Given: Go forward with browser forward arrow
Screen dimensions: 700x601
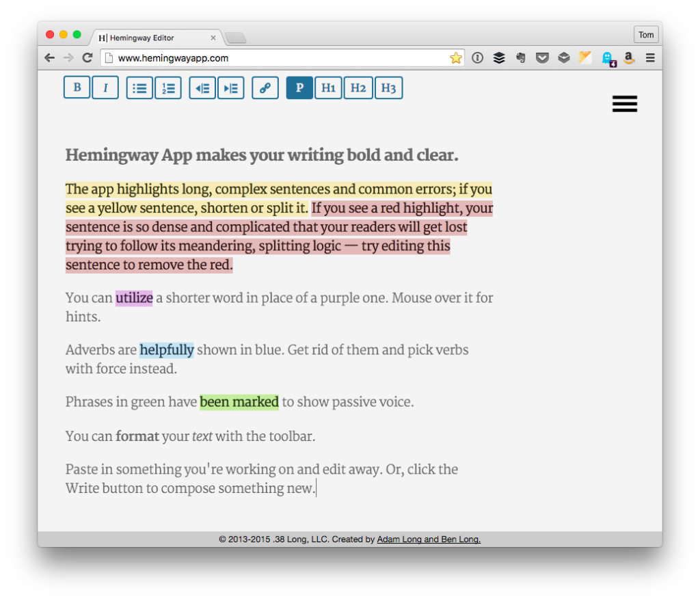Looking at the screenshot, I should [x=68, y=58].
